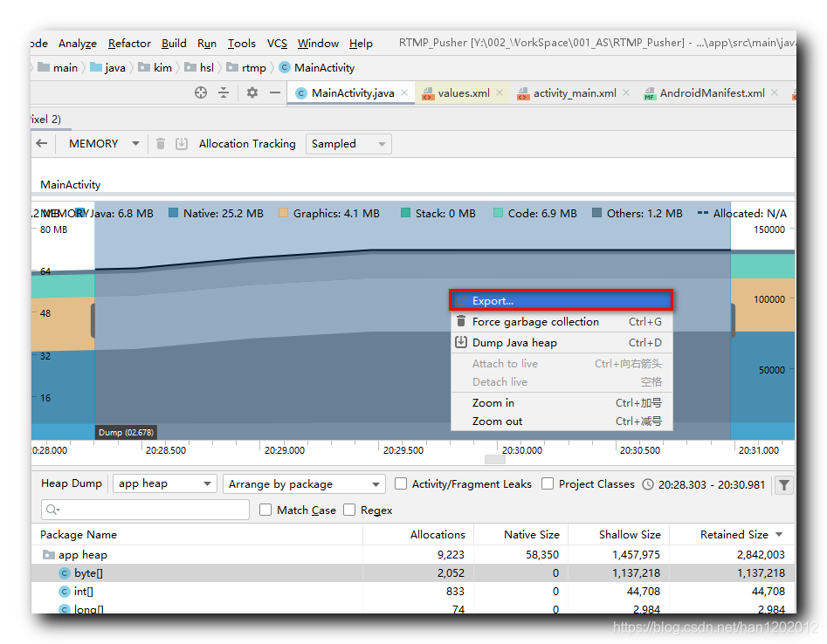Choose Zoom out from context menu

[x=562, y=421]
